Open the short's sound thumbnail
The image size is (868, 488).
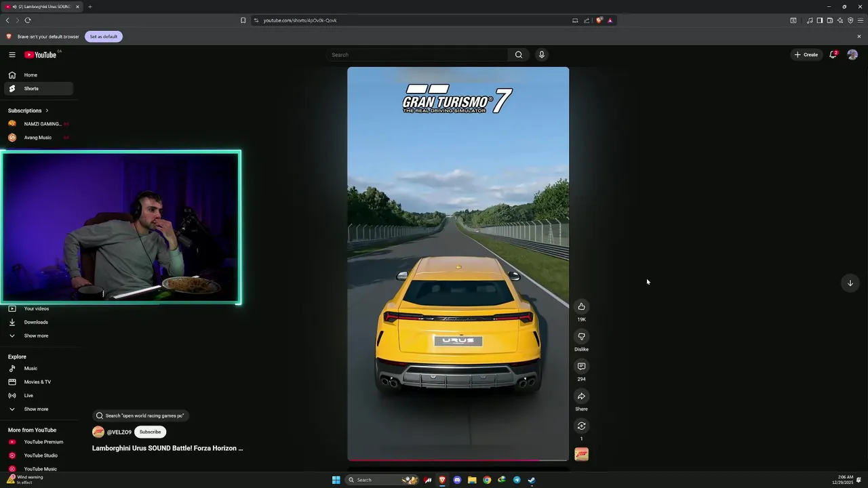click(581, 454)
